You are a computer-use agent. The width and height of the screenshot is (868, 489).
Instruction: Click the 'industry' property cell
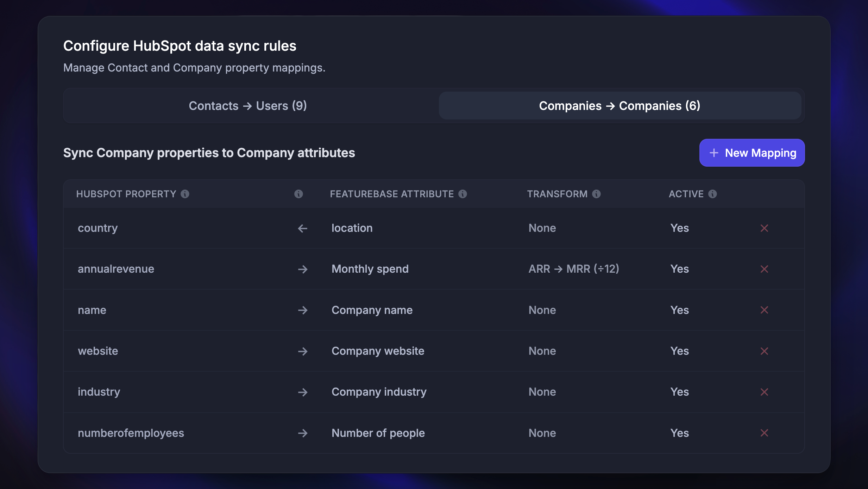pyautogui.click(x=99, y=392)
